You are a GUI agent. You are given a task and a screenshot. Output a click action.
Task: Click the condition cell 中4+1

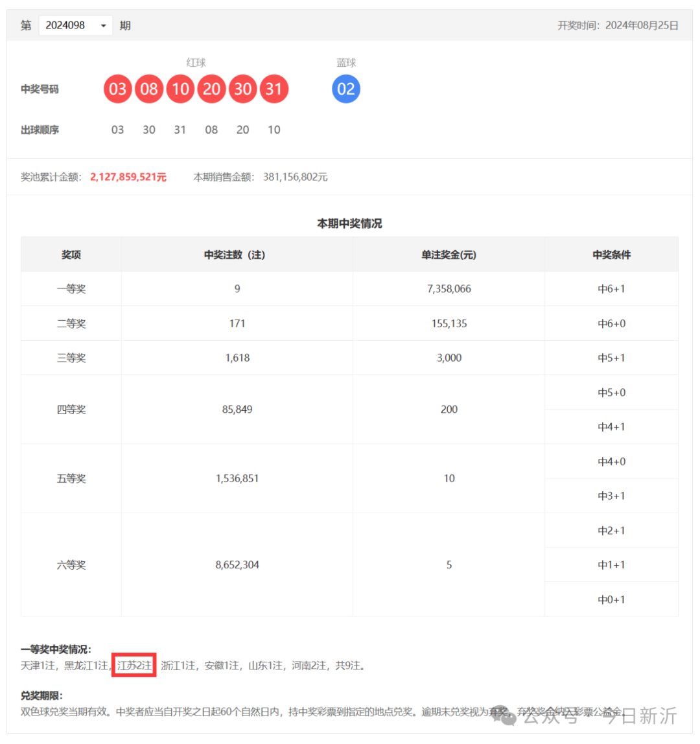coord(612,427)
